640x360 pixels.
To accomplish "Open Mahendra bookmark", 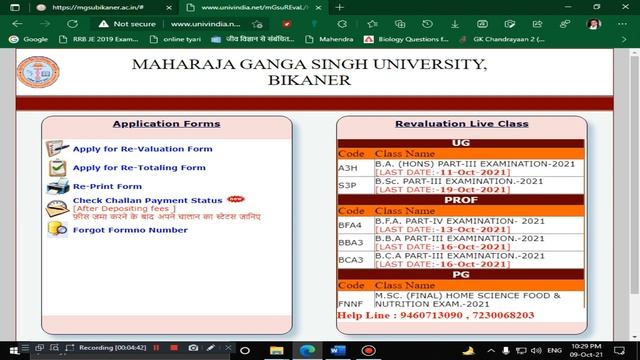I will coord(329,39).
